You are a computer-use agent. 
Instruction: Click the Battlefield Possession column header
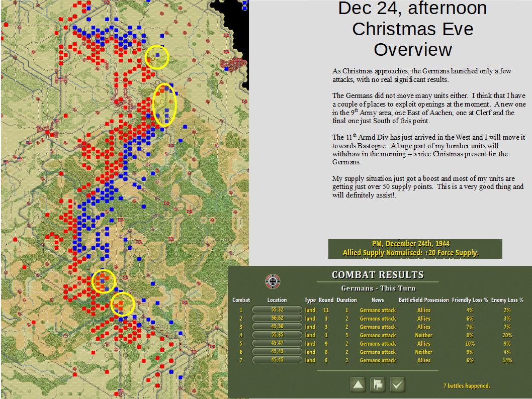coord(423,300)
